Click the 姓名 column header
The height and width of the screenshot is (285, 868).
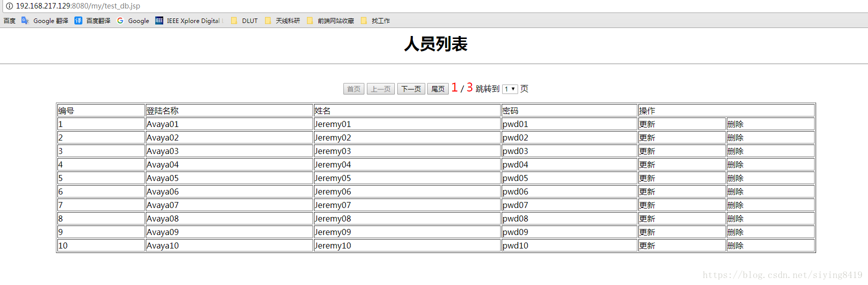(x=407, y=110)
